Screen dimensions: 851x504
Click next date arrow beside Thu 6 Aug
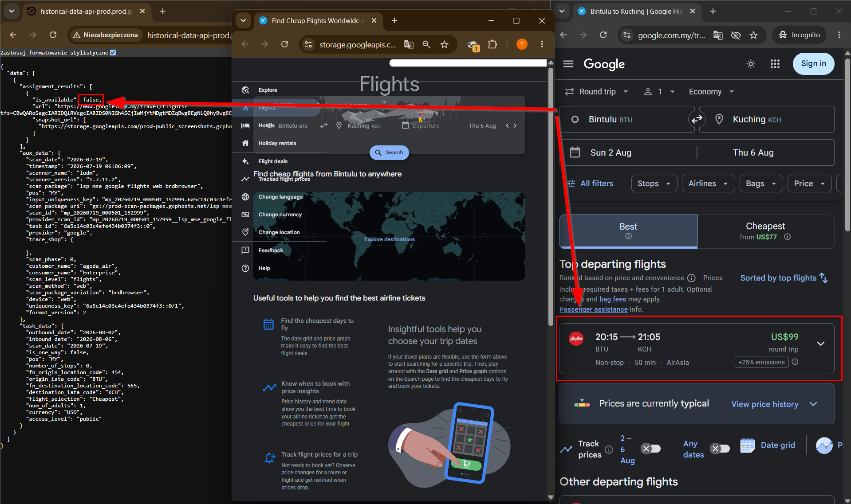click(515, 126)
